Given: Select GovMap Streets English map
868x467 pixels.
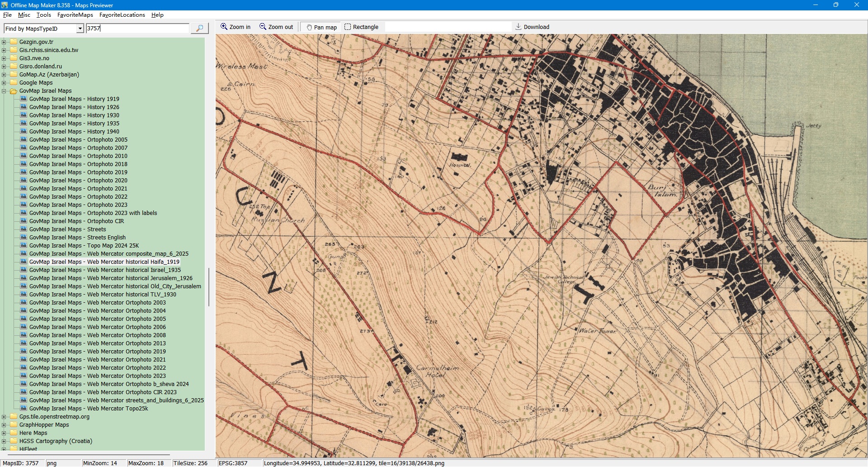Looking at the screenshot, I should tap(106, 238).
